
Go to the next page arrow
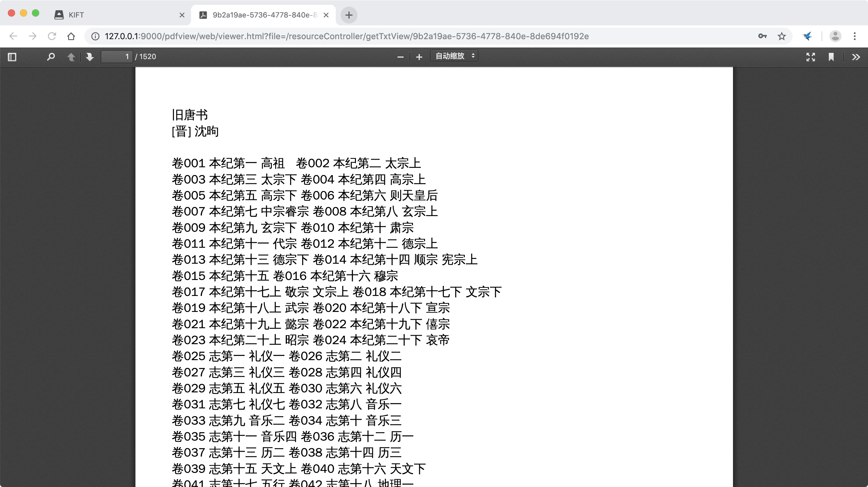click(x=90, y=57)
